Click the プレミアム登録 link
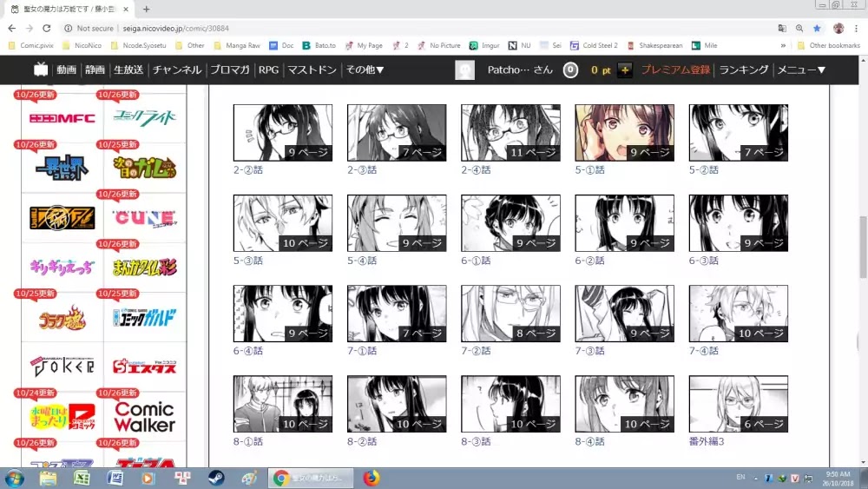This screenshot has height=489, width=868. click(675, 69)
